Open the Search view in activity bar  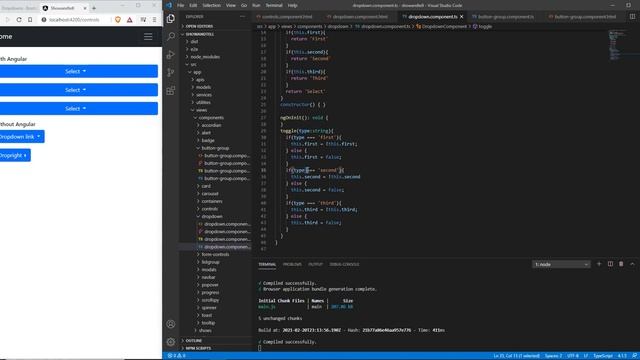coord(171,36)
